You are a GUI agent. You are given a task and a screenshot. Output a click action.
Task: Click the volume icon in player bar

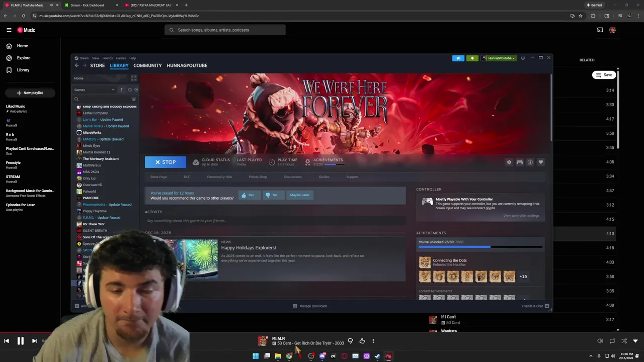(x=600, y=341)
